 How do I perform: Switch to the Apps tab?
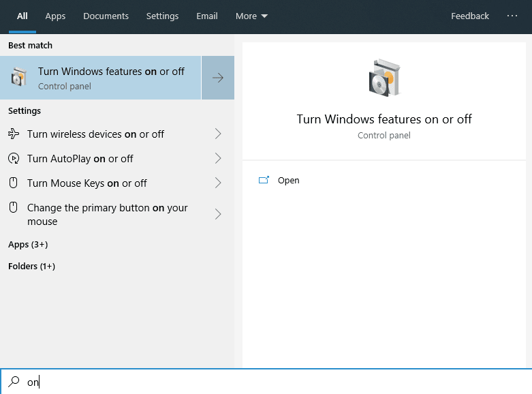click(x=55, y=16)
